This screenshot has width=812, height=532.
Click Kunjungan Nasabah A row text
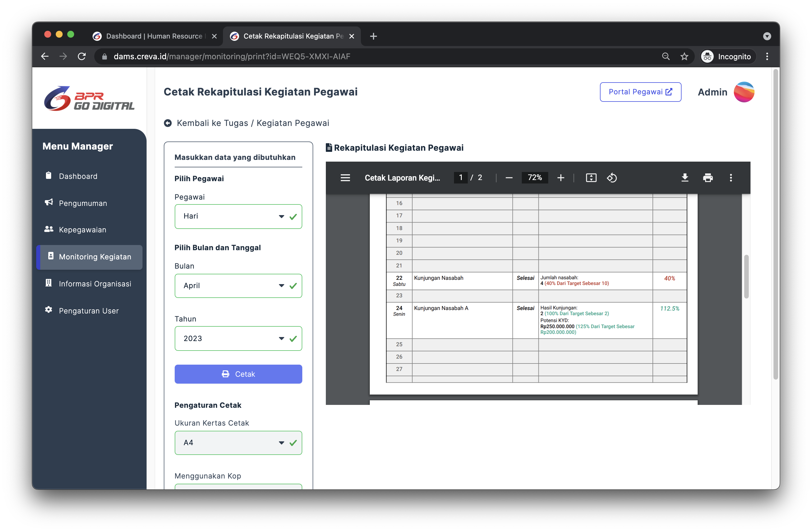click(x=441, y=308)
